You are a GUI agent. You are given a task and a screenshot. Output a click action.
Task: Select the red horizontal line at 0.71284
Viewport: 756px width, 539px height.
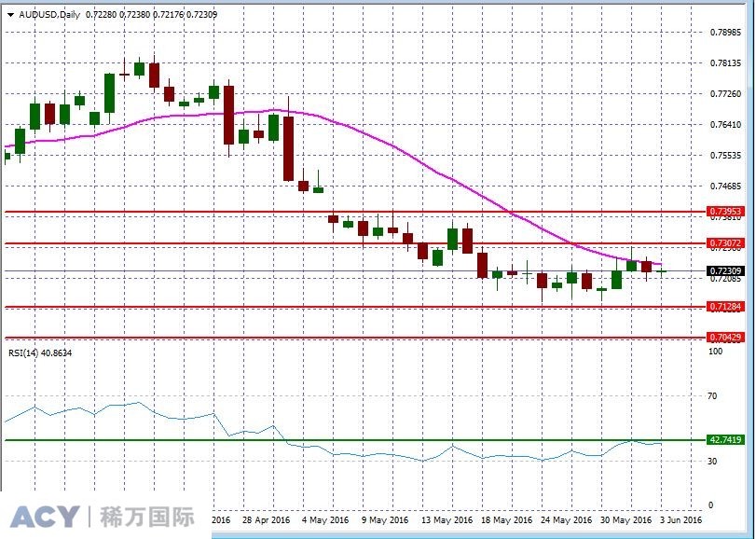pyautogui.click(x=356, y=307)
